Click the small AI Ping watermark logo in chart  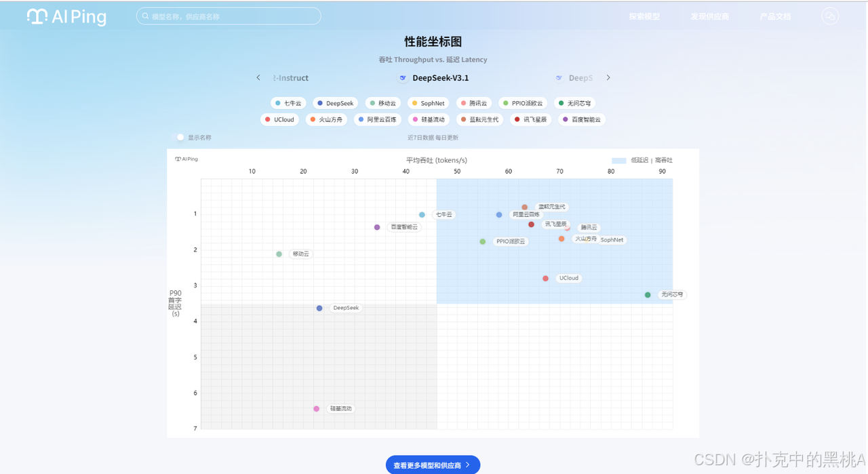186,159
